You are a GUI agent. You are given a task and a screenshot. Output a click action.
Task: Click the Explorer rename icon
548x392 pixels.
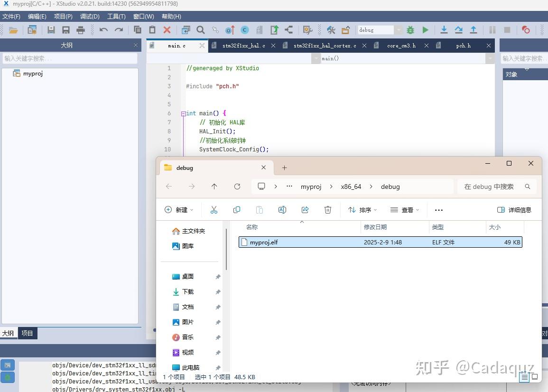pyautogui.click(x=282, y=210)
